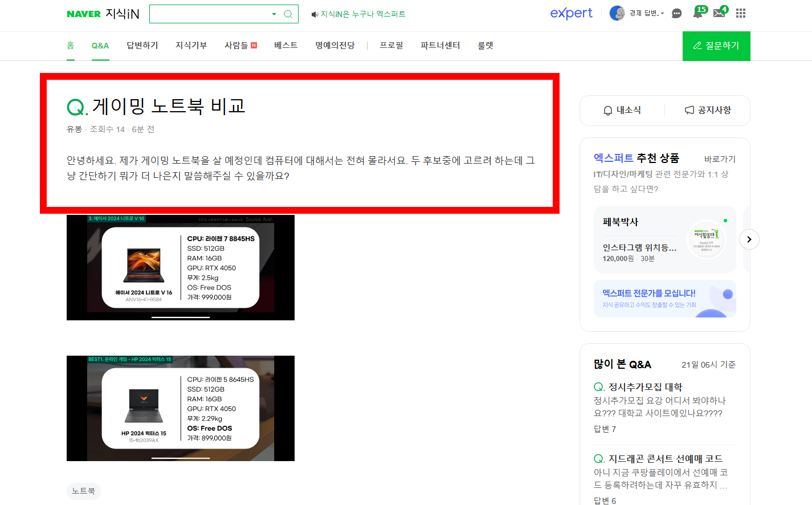The height and width of the screenshot is (505, 812).
Task: Open the eXpert logo link
Action: [x=571, y=13]
